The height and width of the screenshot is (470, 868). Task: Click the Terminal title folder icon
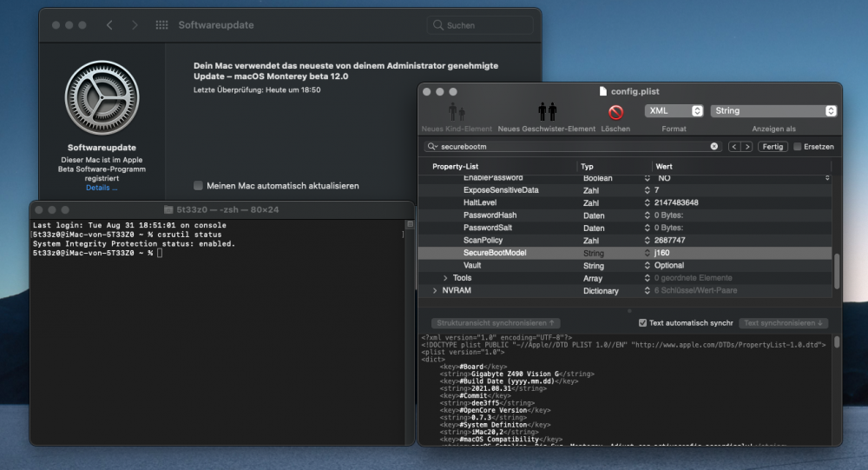click(169, 209)
